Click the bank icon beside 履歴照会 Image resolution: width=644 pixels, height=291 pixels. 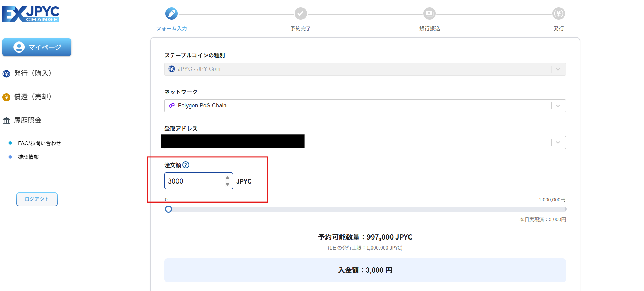(6, 120)
